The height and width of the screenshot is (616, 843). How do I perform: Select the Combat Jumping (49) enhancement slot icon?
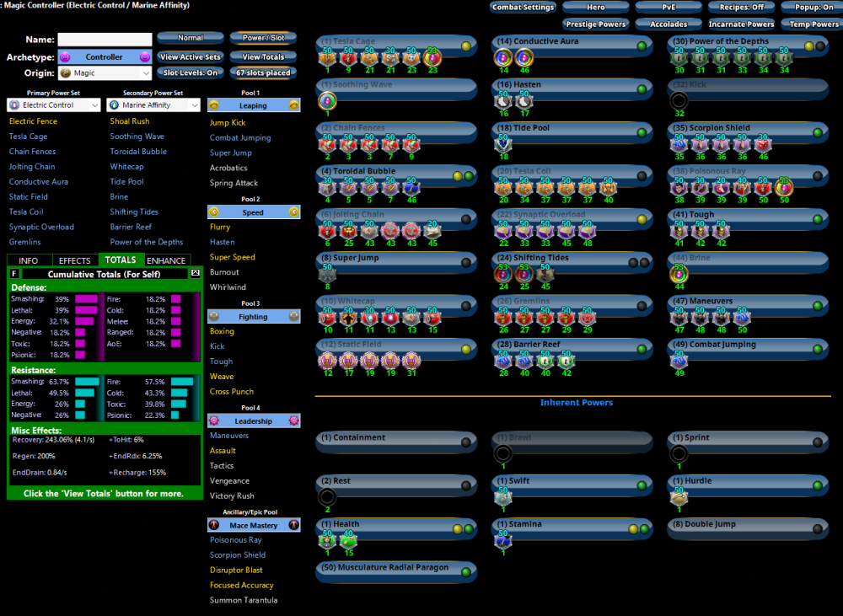(x=679, y=361)
